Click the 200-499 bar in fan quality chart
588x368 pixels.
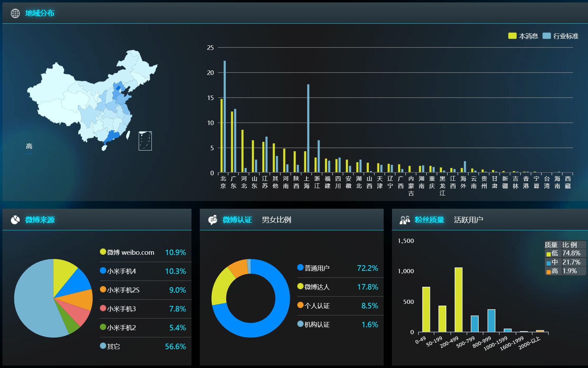pos(458,300)
